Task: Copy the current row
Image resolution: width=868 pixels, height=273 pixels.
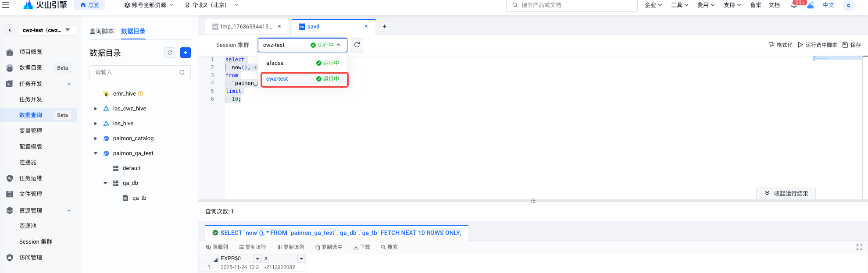Action: tap(252, 247)
